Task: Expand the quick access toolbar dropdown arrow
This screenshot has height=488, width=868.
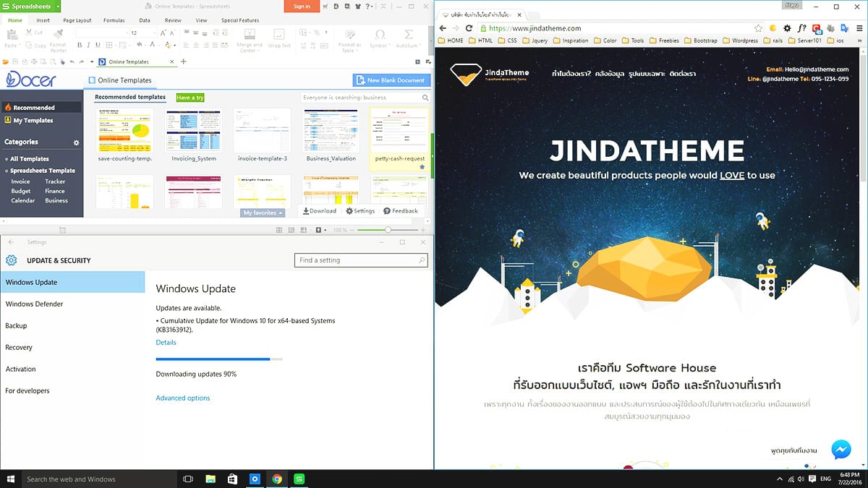Action: coord(92,62)
